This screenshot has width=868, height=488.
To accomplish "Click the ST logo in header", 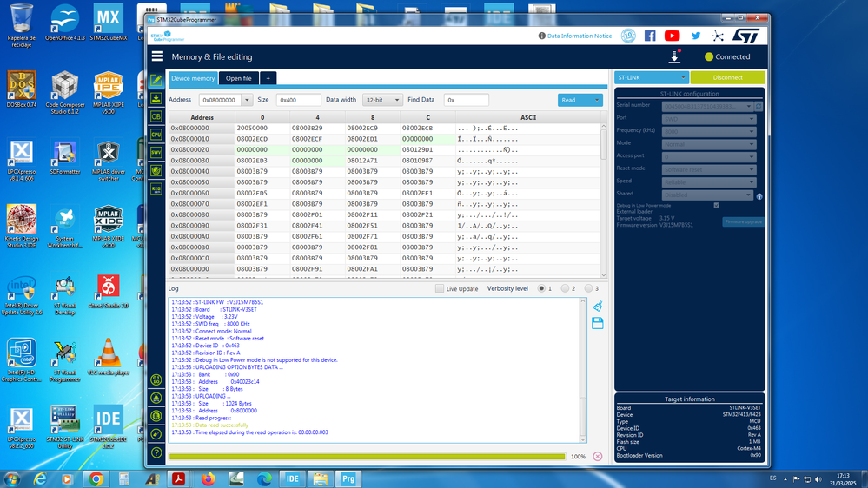I will pos(745,36).
